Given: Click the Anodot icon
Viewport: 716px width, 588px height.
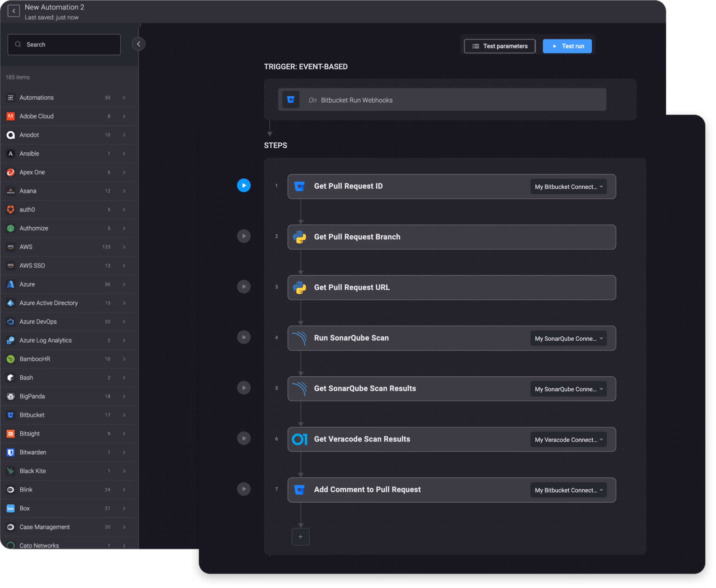Looking at the screenshot, I should pyautogui.click(x=11, y=135).
